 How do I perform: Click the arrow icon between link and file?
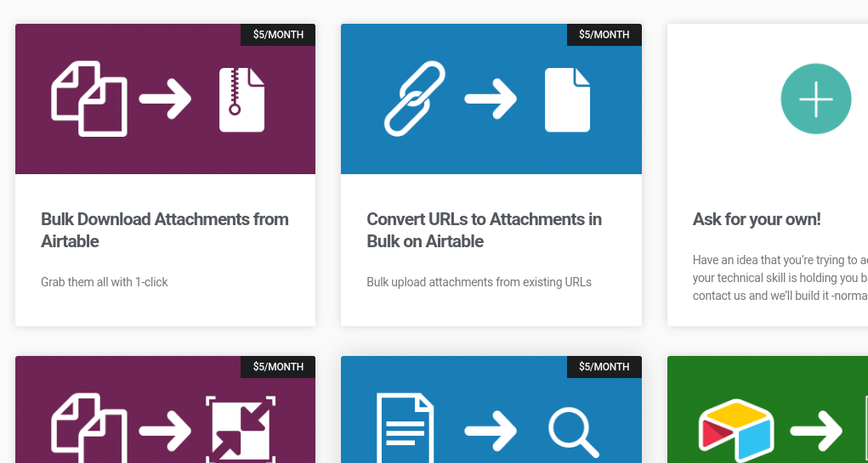[x=491, y=99]
